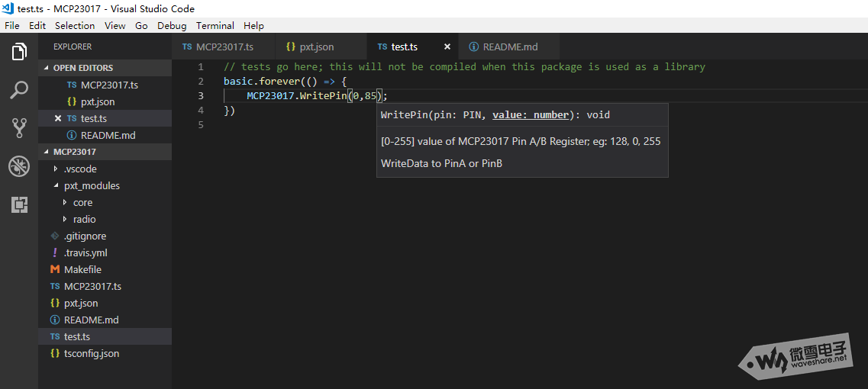Viewport: 868px width, 389px height.
Task: Expand the .vscode folder
Action: coord(105,169)
